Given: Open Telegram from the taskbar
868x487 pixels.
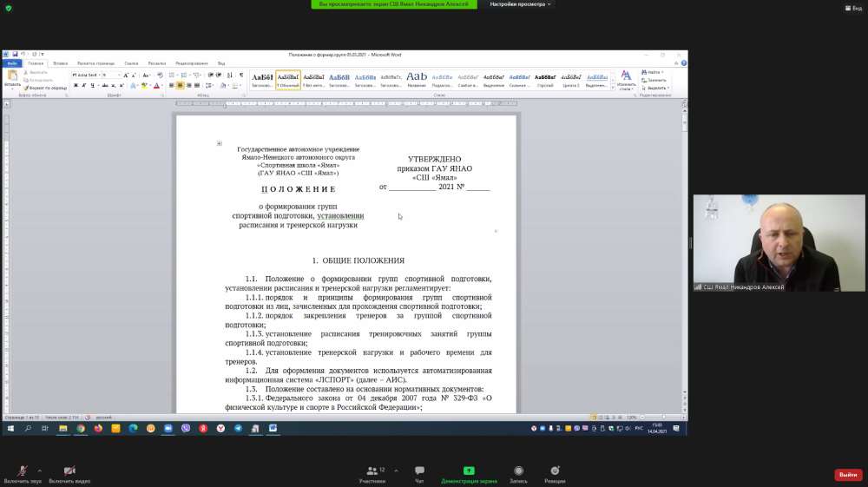Looking at the screenshot, I should pyautogui.click(x=238, y=428).
